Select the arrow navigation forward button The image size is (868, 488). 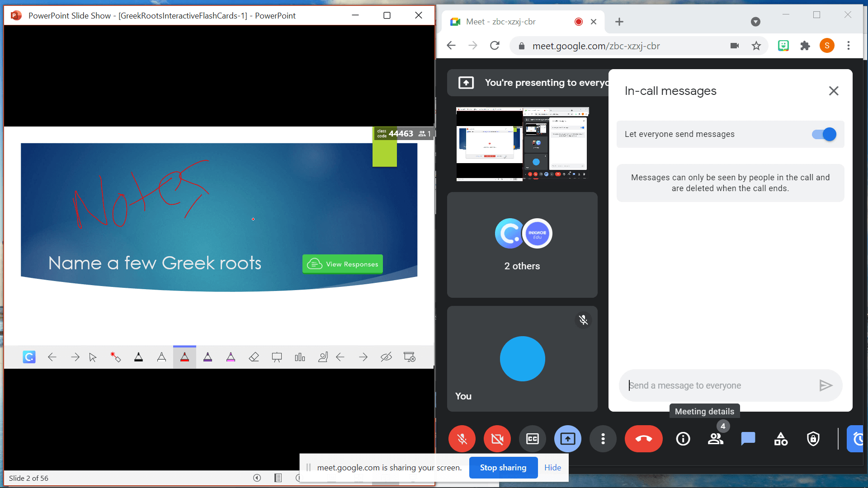[x=75, y=357]
